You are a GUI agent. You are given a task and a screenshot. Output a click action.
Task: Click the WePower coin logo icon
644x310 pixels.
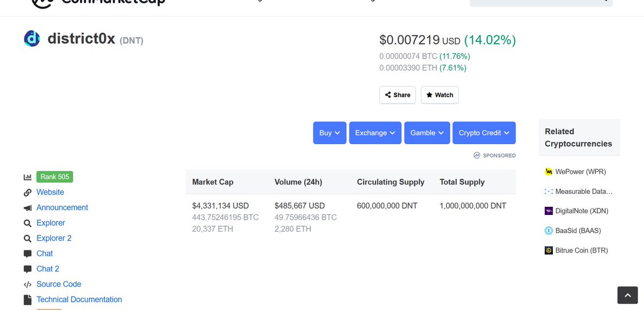pyautogui.click(x=548, y=172)
